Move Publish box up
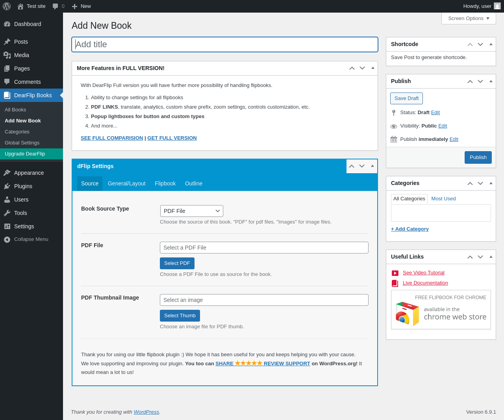The image size is (504, 420). pyautogui.click(x=470, y=81)
